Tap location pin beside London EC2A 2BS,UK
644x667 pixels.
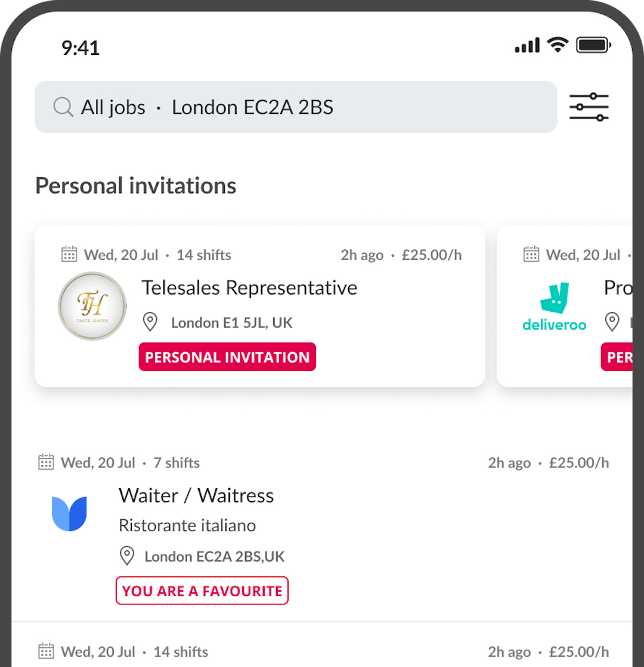pyautogui.click(x=126, y=557)
